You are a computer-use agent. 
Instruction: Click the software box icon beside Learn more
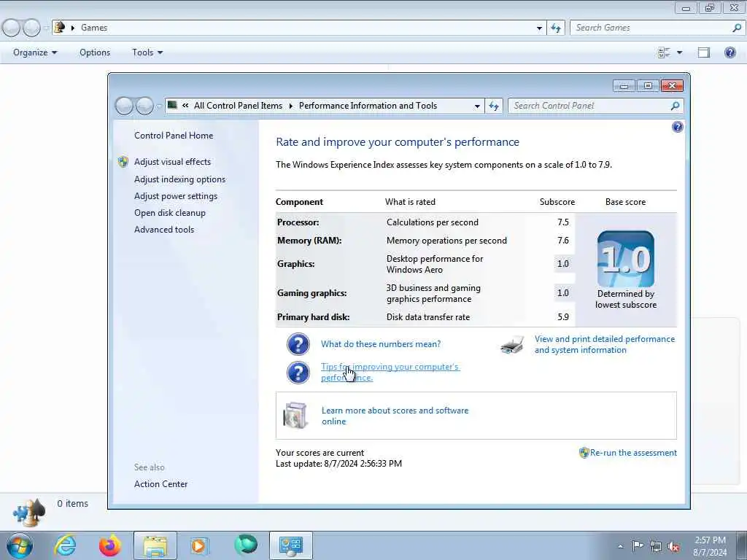coord(295,415)
